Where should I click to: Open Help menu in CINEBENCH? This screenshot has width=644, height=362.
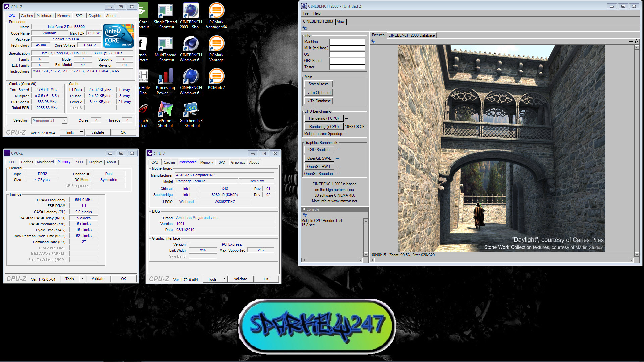(317, 13)
